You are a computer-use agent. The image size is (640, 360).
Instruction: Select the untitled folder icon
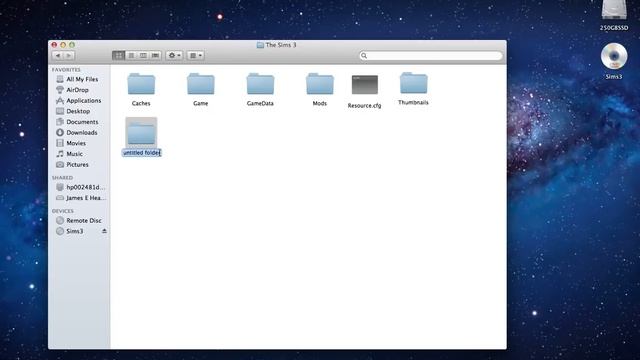click(x=141, y=132)
